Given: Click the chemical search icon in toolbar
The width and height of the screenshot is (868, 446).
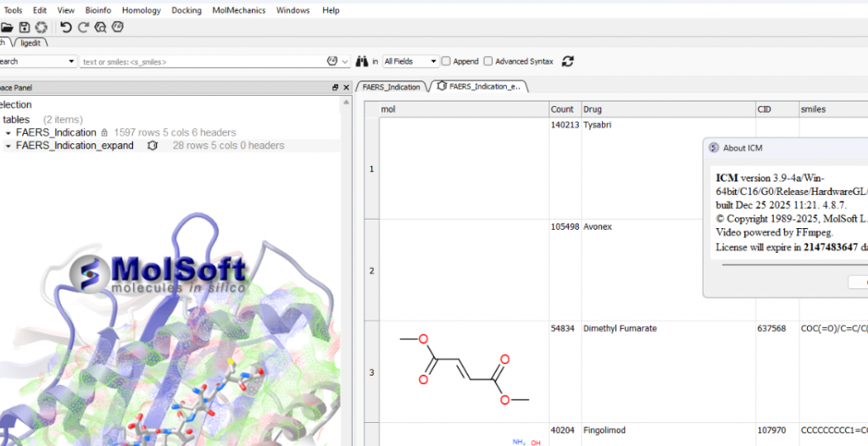Looking at the screenshot, I should (101, 27).
